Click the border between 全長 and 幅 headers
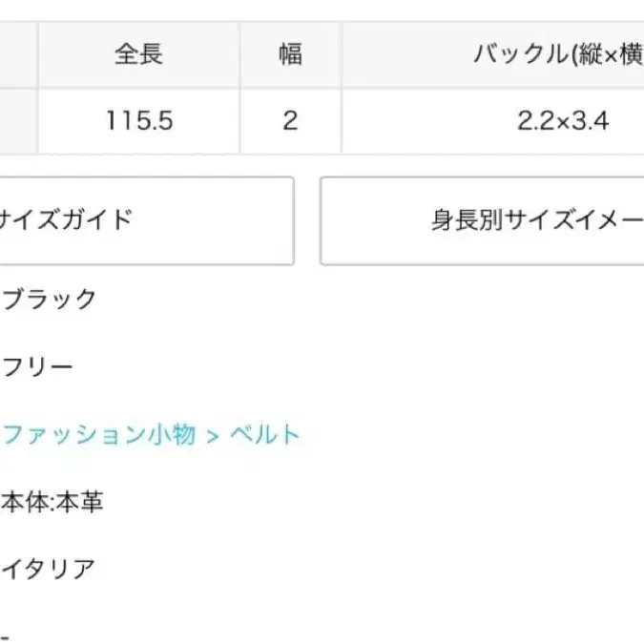644x644 pixels. tap(239, 53)
